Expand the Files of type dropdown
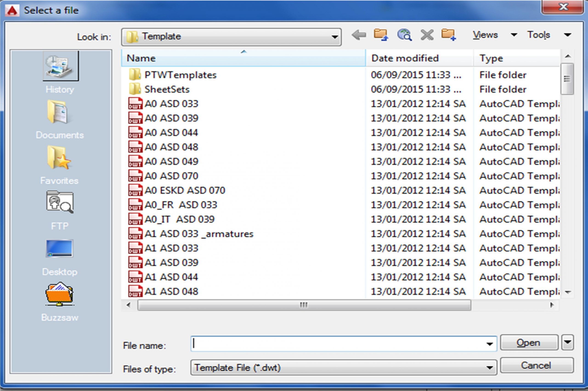The width and height of the screenshot is (588, 391). (489, 367)
